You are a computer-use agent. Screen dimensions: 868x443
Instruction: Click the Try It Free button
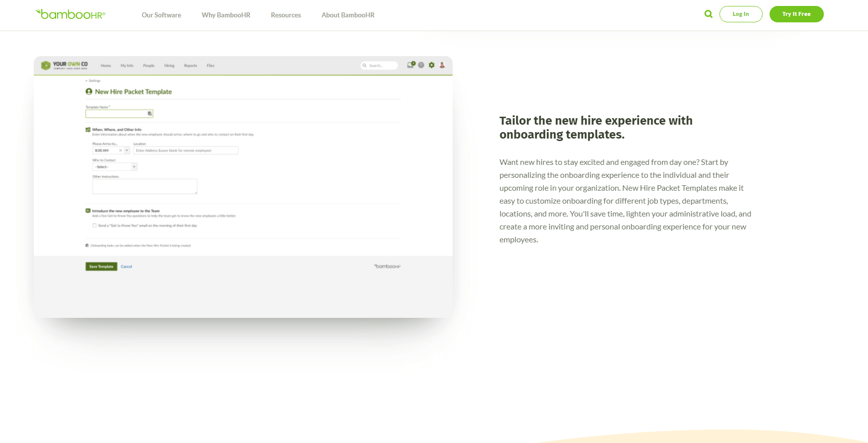point(796,14)
